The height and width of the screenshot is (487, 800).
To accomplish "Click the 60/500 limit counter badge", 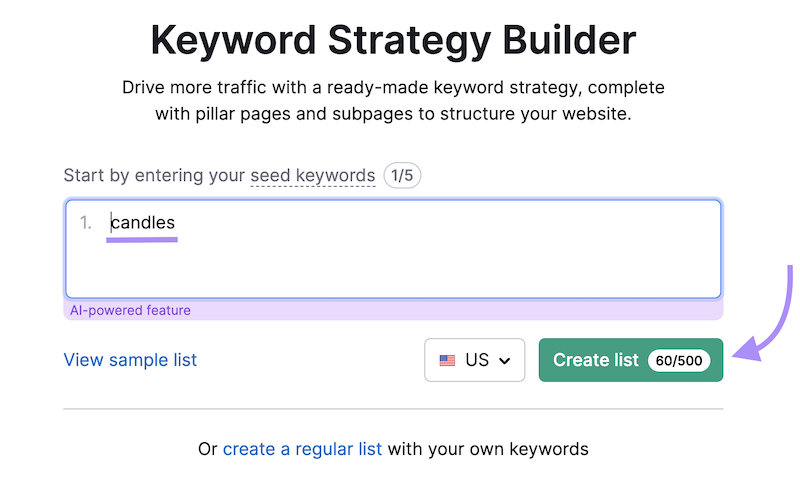I will point(679,360).
